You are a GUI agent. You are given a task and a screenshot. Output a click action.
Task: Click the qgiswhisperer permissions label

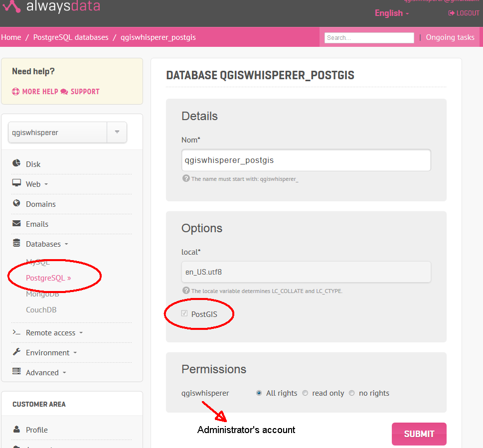(x=205, y=393)
